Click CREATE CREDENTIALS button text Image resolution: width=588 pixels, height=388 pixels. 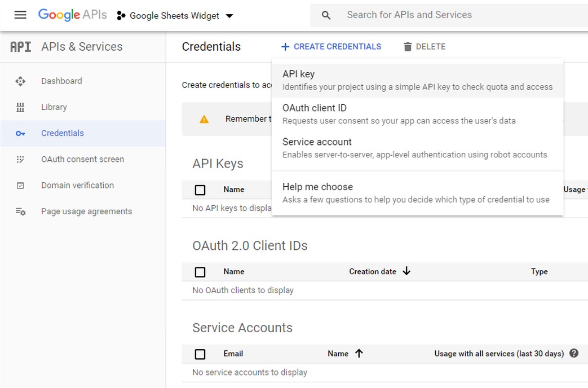(338, 47)
